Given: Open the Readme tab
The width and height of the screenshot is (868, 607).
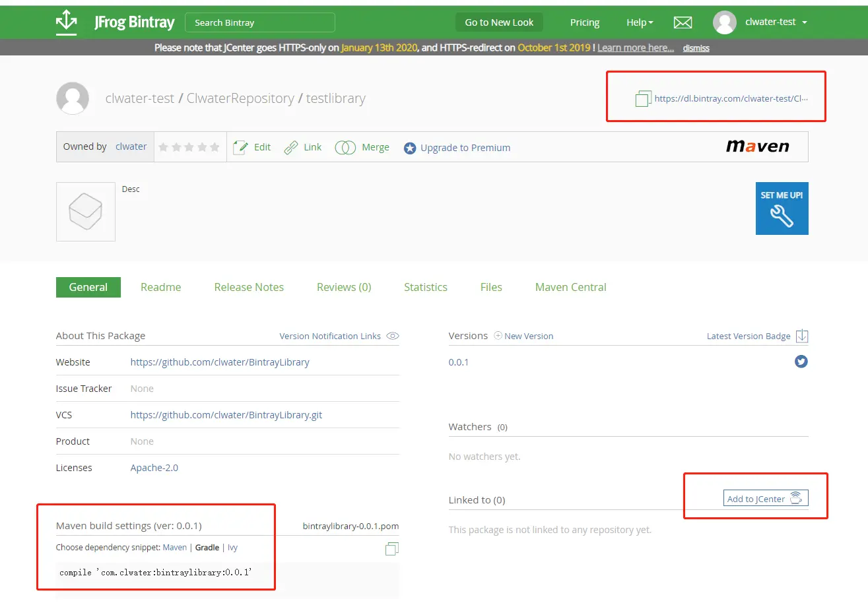Looking at the screenshot, I should click(161, 287).
